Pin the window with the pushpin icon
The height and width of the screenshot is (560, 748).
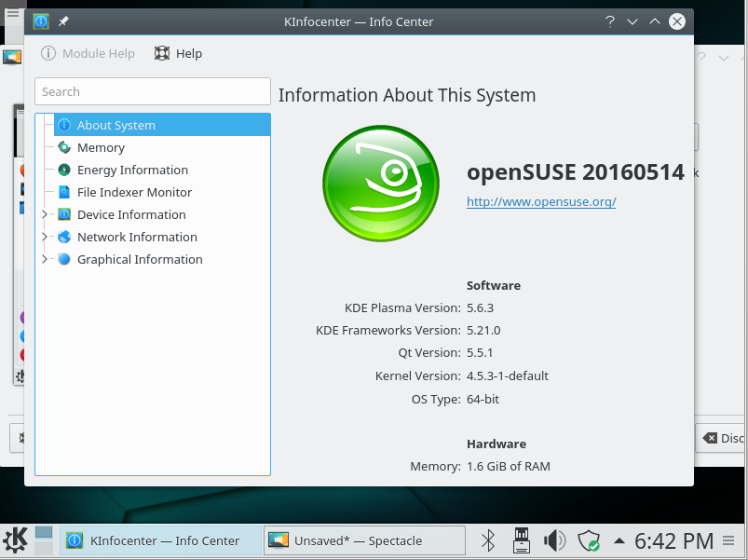[x=63, y=21]
